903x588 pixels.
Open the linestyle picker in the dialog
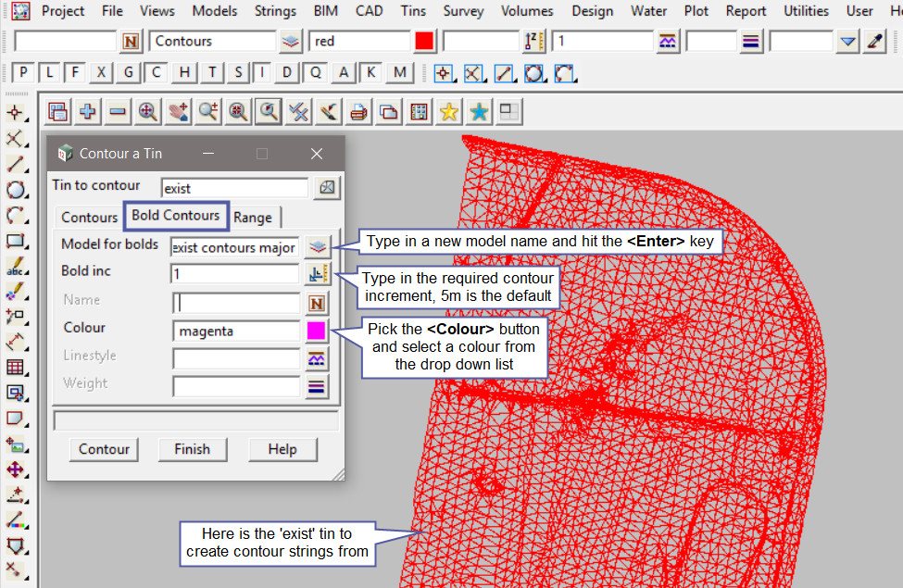317,359
